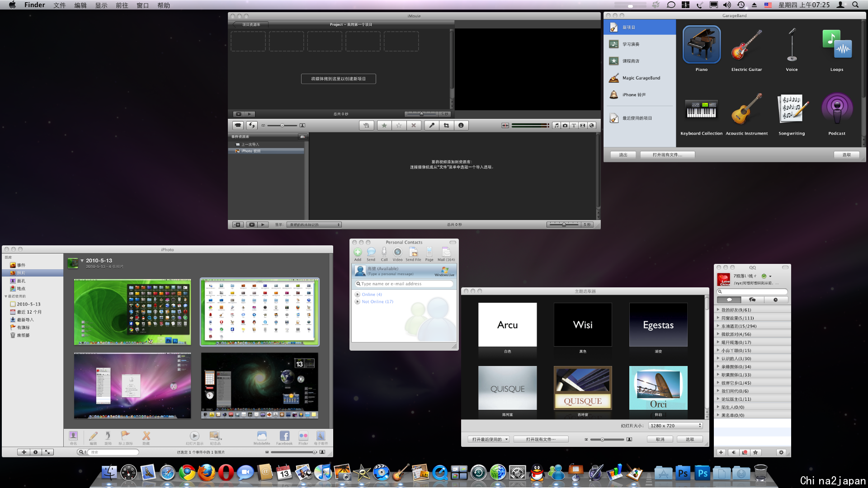868x488 pixels.
Task: Open the 显示 filter dropdown in iMovie
Action: point(314,225)
